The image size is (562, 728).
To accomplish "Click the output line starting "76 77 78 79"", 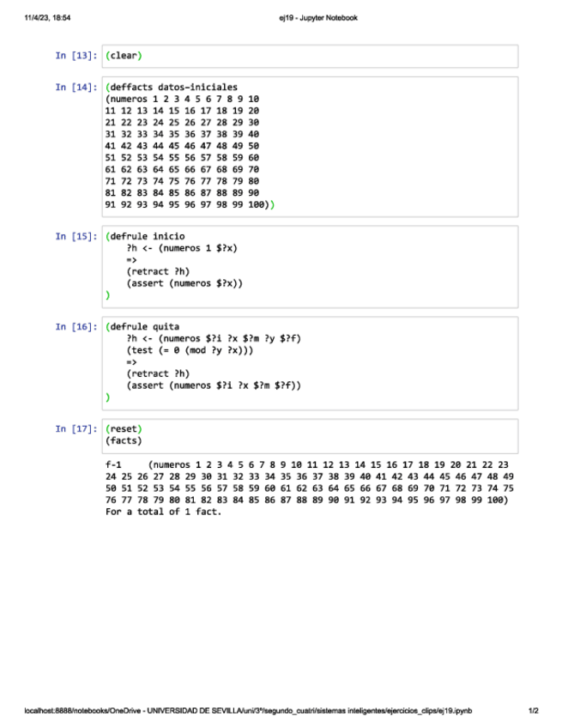I will 307,500.
